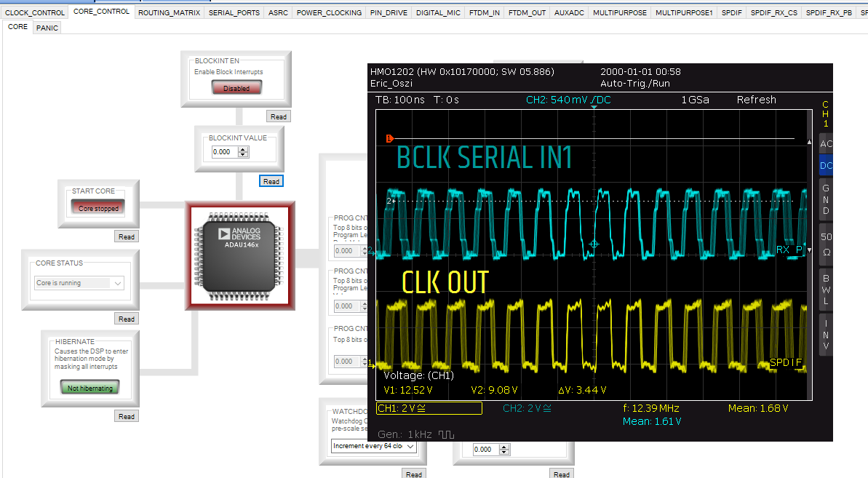Toggle the Enable Block Interrupts Disabled button
Image resolution: width=868 pixels, height=478 pixels.
coord(236,88)
